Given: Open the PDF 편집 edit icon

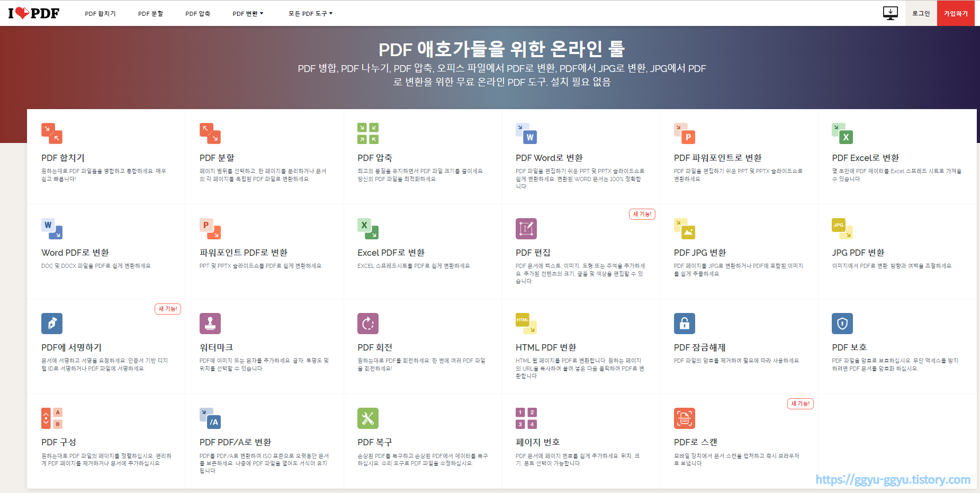Looking at the screenshot, I should coord(526,228).
